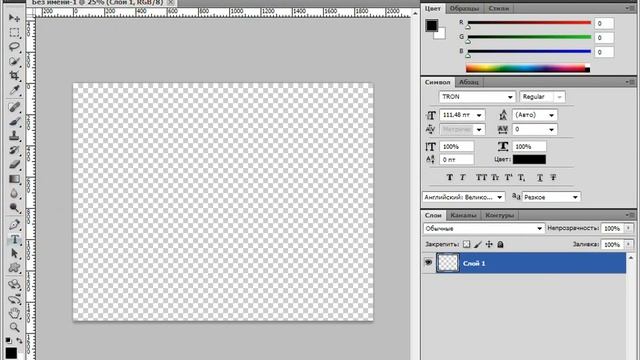The width and height of the screenshot is (640, 360).
Task: Select the 3D Rotate tool
Action: 14,284
